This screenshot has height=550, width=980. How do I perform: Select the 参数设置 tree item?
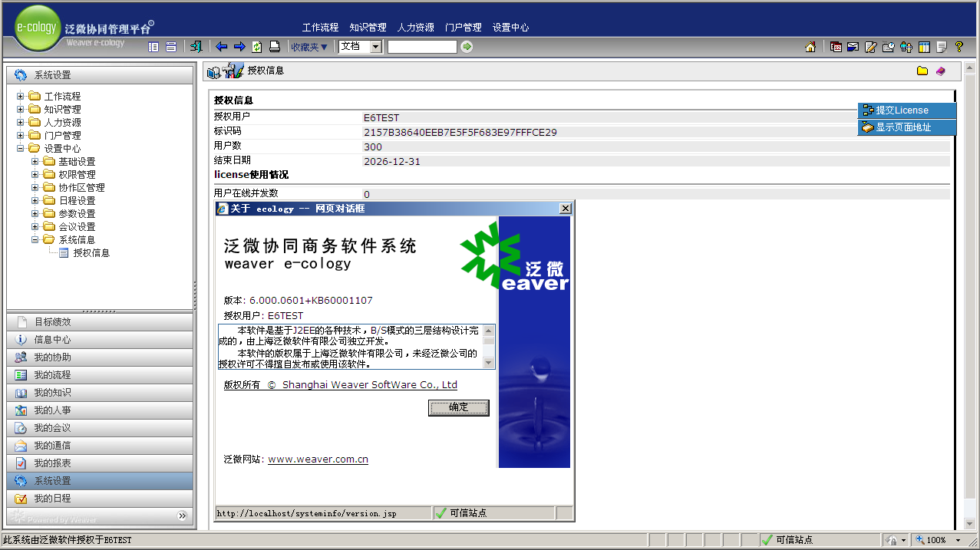[x=77, y=214]
